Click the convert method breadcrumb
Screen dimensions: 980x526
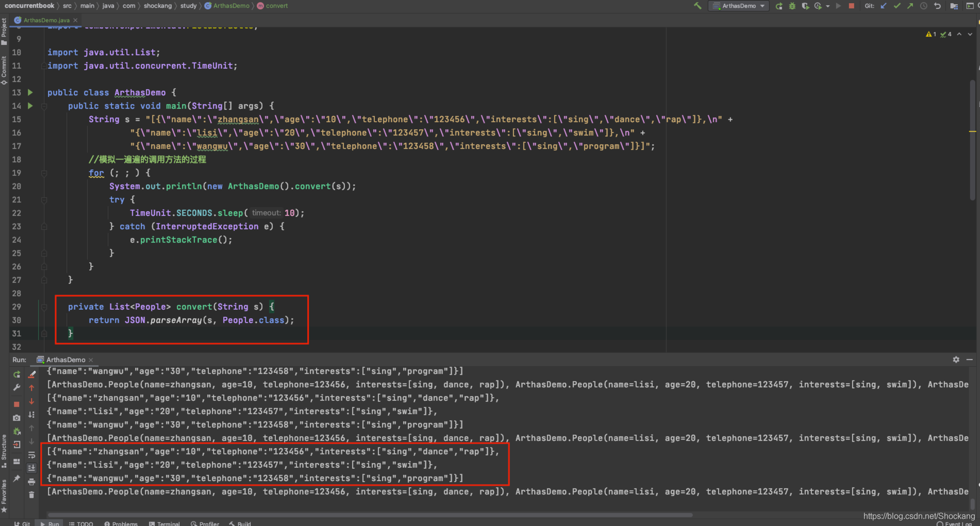273,6
